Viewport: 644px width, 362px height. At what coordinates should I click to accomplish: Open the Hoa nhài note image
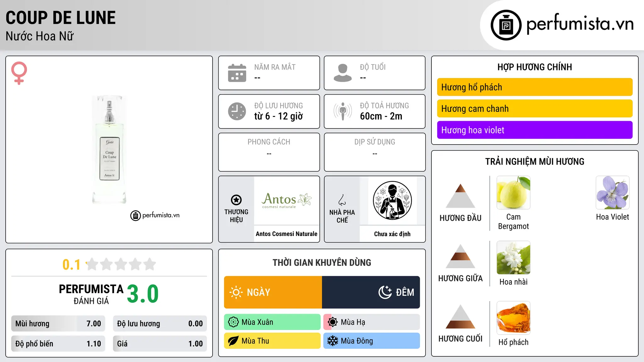click(514, 258)
